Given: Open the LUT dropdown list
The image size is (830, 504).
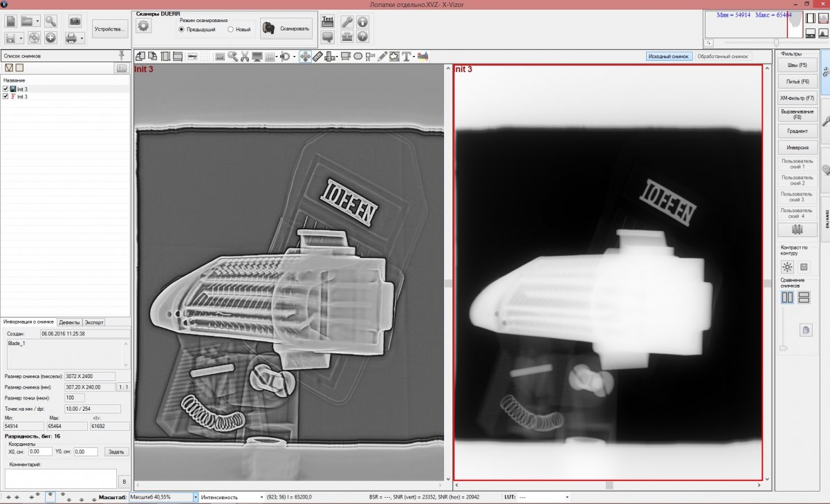Looking at the screenshot, I should pyautogui.click(x=567, y=496).
